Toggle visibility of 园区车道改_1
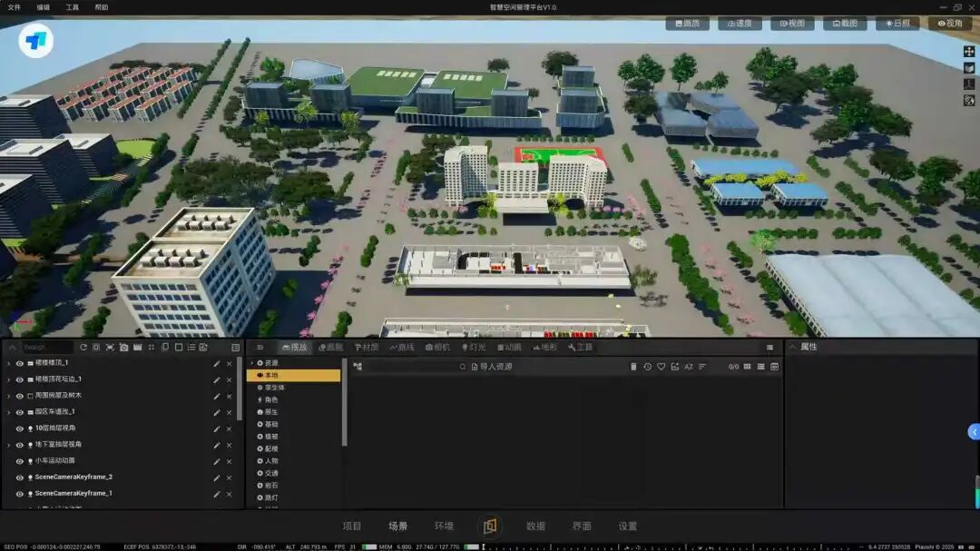This screenshot has height=551, width=980. click(x=19, y=412)
